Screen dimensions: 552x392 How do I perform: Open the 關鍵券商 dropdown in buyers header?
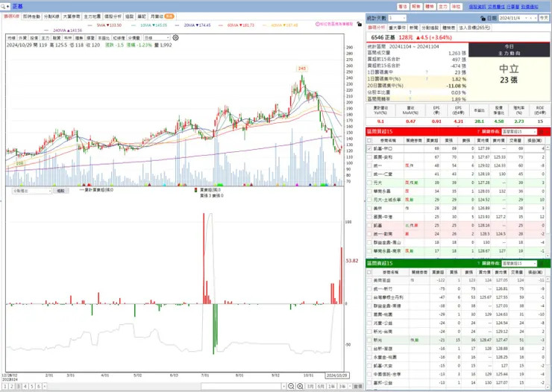coord(519,131)
